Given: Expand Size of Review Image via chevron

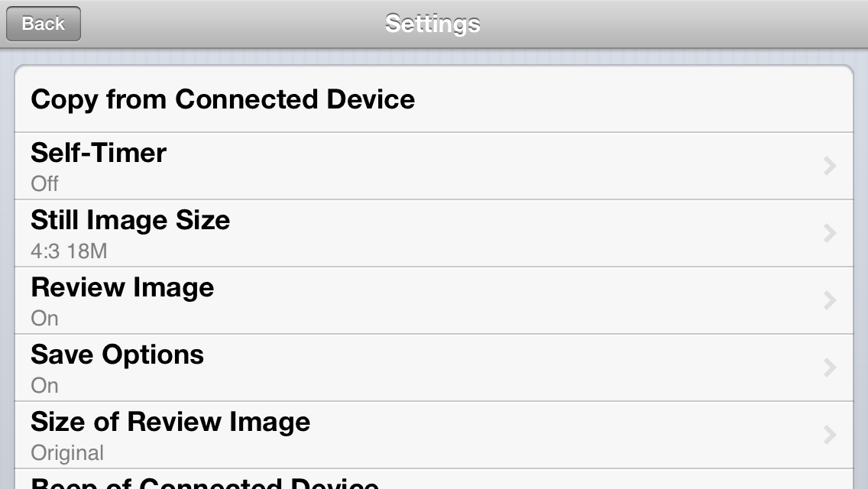Looking at the screenshot, I should point(830,435).
